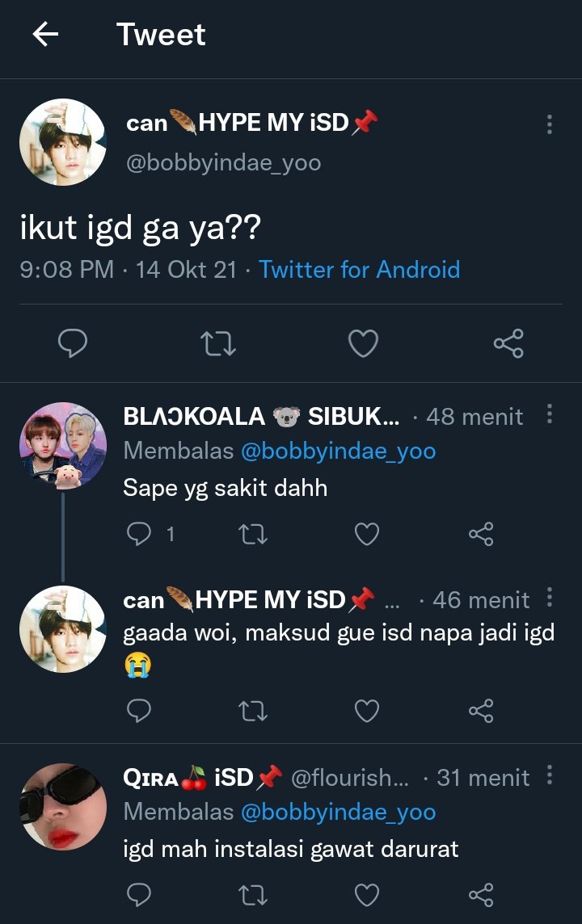Go back using the arrow icon
582x924 pixels.
click(x=45, y=34)
